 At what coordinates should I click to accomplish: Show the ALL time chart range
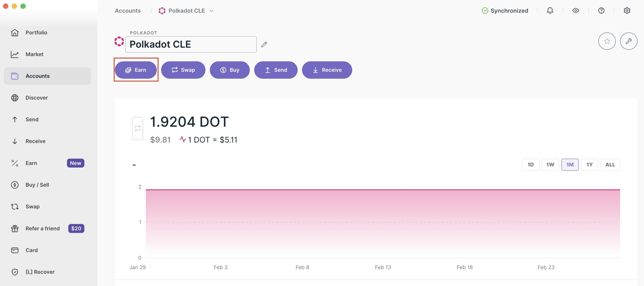[610, 165]
